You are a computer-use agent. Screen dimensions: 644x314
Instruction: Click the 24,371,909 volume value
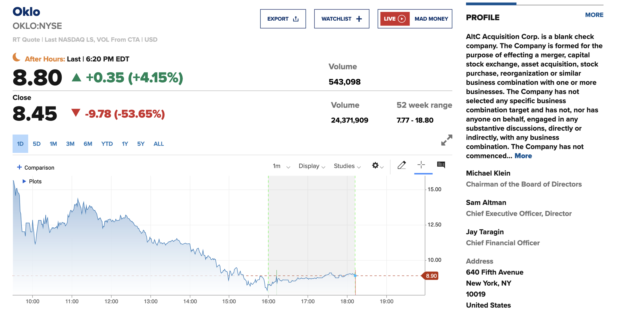click(349, 120)
